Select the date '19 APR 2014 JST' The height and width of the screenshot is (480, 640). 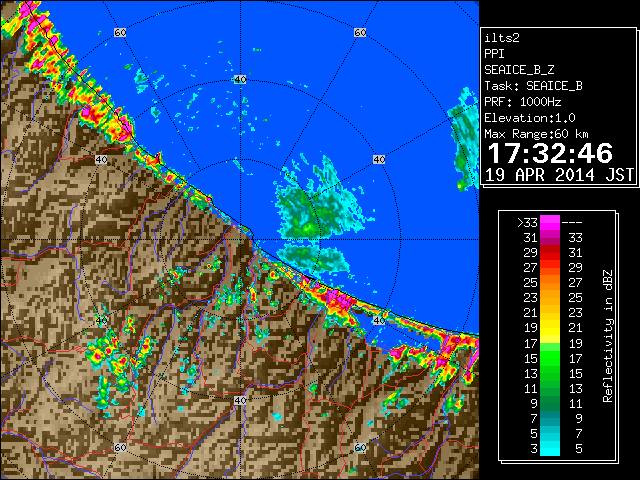click(x=559, y=175)
